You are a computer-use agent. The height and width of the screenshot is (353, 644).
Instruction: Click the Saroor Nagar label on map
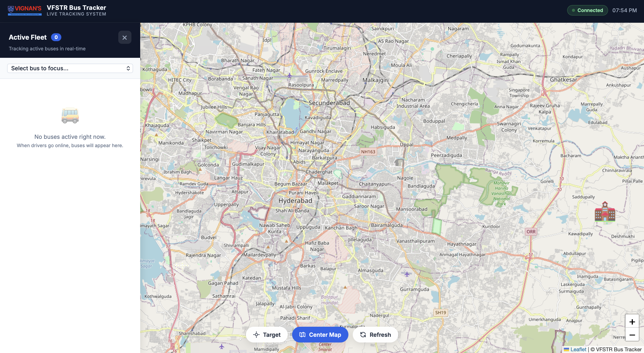click(369, 206)
